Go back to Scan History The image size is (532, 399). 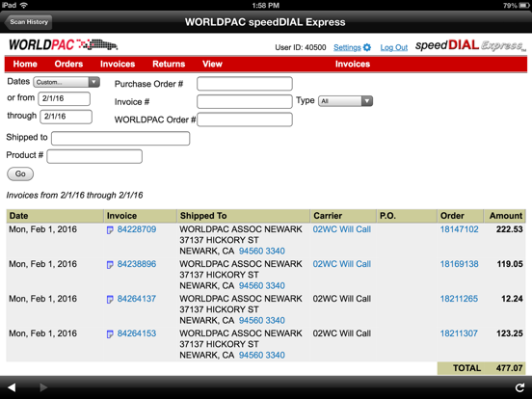point(29,22)
